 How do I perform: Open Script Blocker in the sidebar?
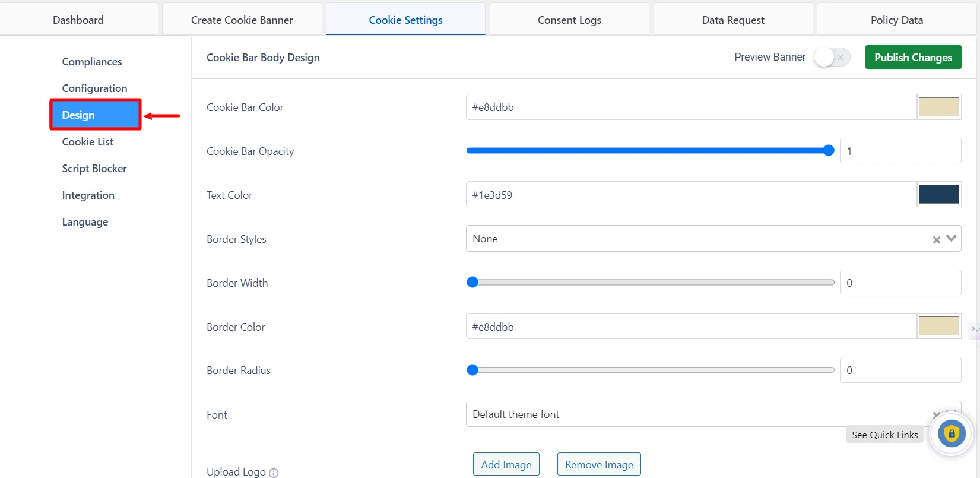click(x=94, y=169)
